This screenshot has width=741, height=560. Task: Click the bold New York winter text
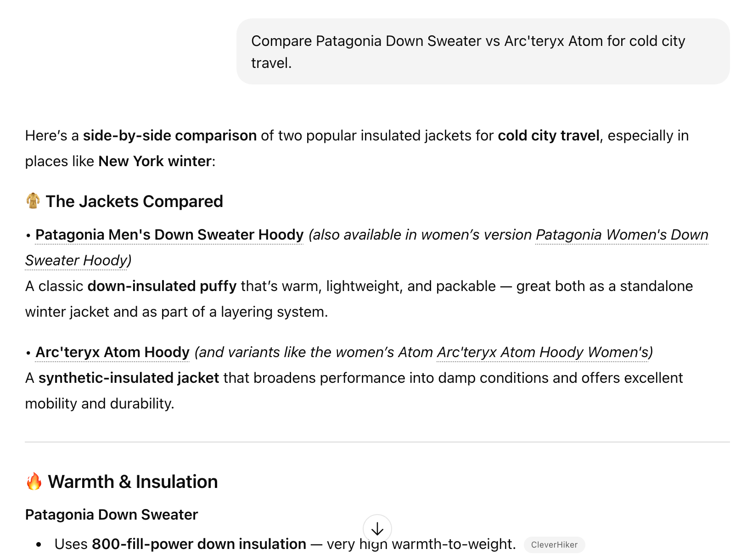pyautogui.click(x=155, y=162)
